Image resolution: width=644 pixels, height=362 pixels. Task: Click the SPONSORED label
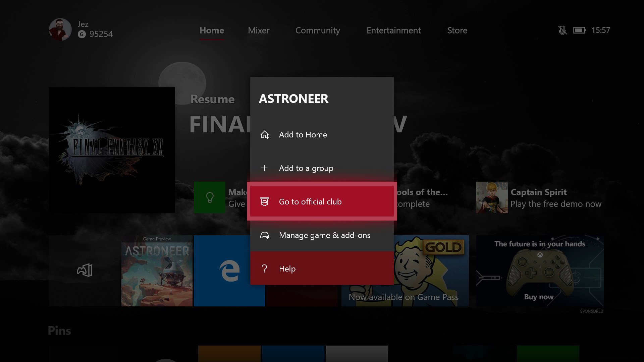(592, 311)
